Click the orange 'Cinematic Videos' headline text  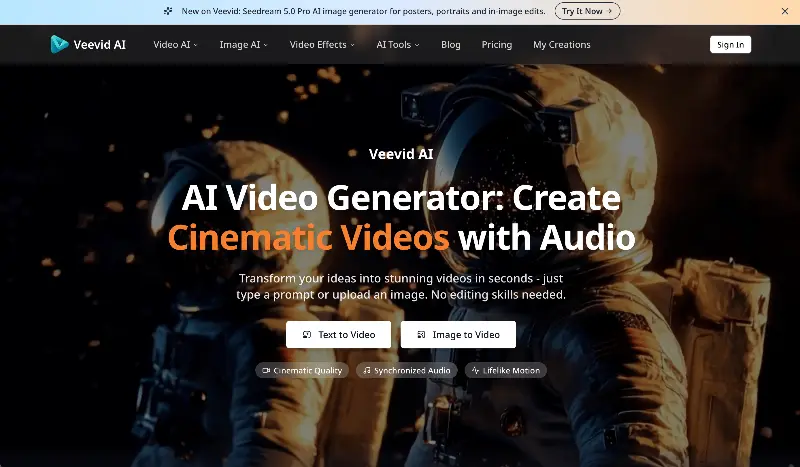tap(308, 238)
